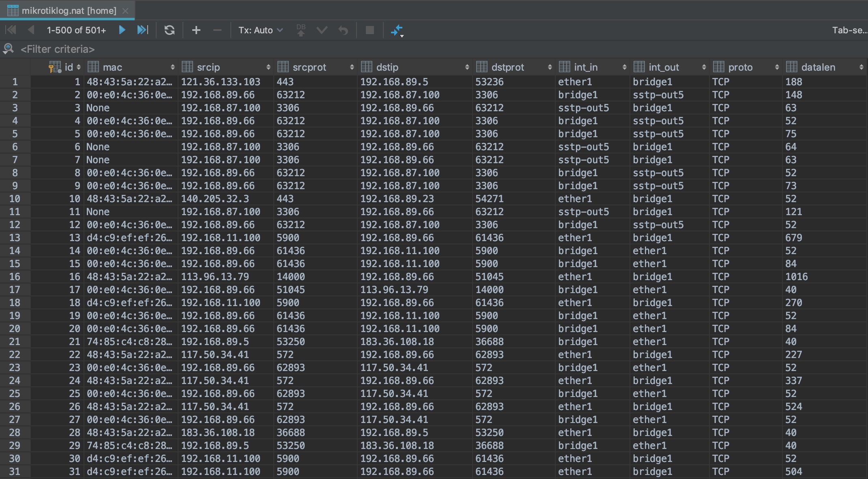Select datalen cell 227
The image size is (868, 479).
[825, 354]
